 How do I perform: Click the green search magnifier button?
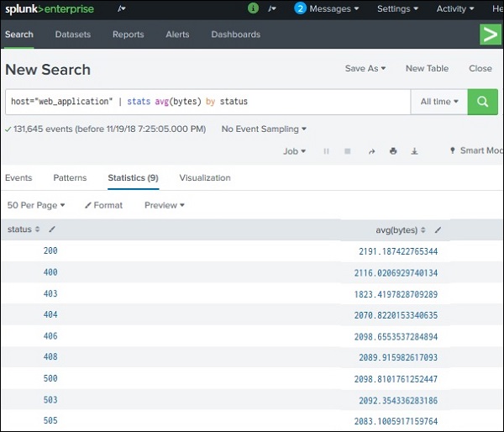(482, 101)
